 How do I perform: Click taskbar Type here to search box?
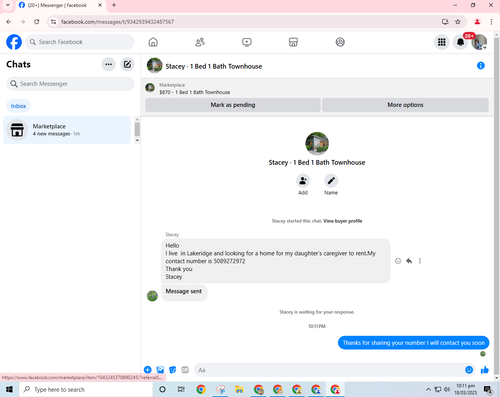tap(86, 389)
